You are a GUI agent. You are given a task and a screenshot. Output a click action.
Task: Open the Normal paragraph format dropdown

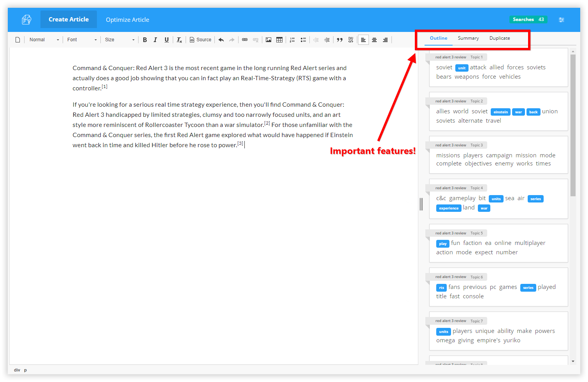[x=44, y=40]
